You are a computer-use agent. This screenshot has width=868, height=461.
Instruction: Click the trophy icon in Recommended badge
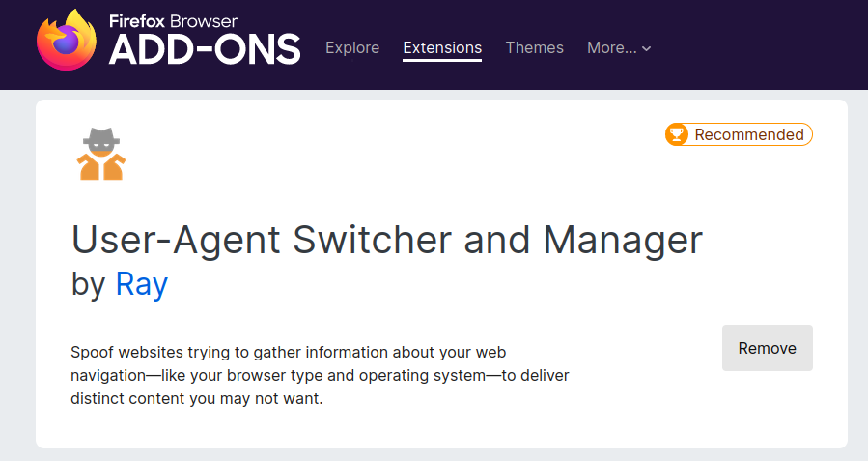pos(677,134)
